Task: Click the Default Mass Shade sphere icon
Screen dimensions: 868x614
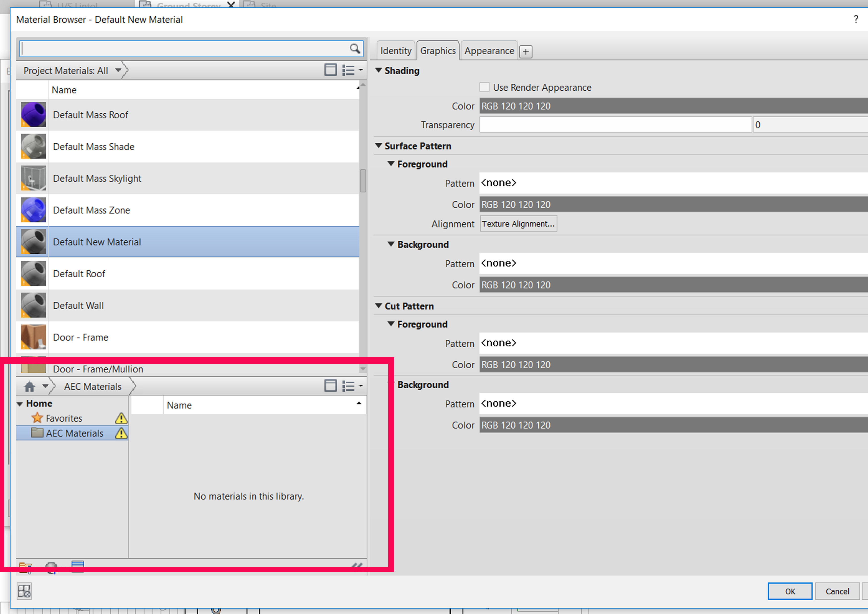Action: click(33, 146)
